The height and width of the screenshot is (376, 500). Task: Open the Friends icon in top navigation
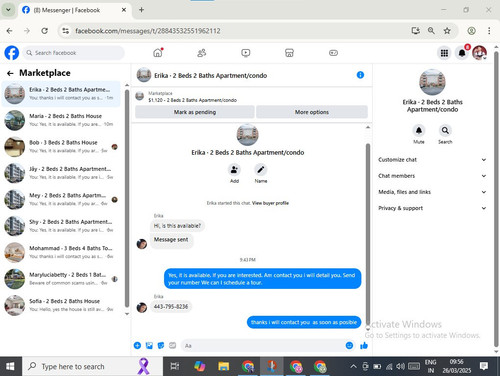click(x=202, y=53)
